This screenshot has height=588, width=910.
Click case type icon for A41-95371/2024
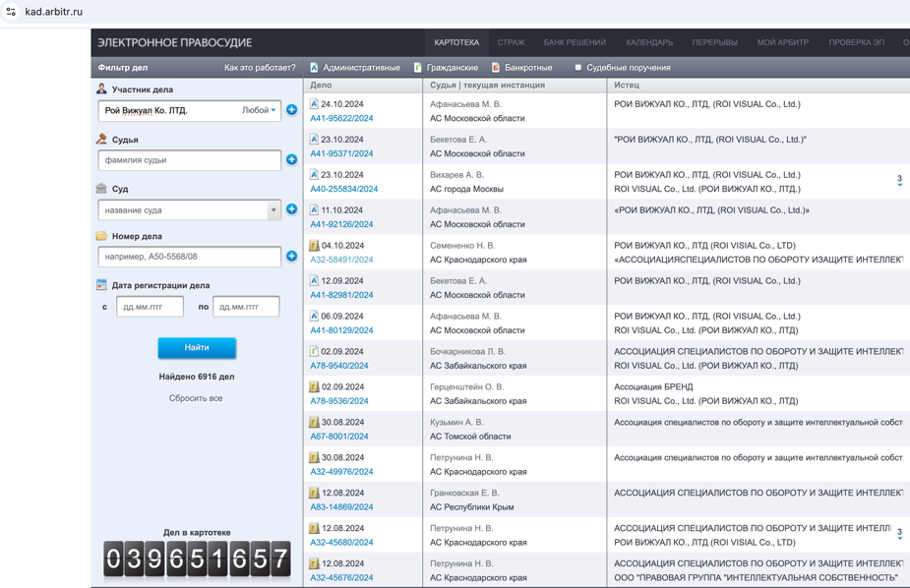click(314, 140)
